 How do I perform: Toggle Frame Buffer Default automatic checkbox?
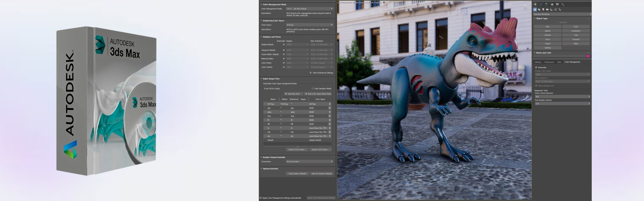pyautogui.click(x=284, y=54)
